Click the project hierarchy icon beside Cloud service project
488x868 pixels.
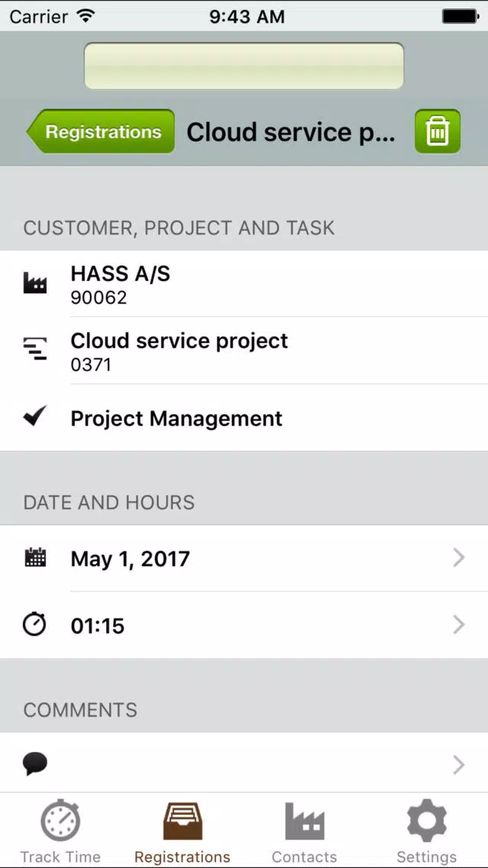tap(35, 349)
